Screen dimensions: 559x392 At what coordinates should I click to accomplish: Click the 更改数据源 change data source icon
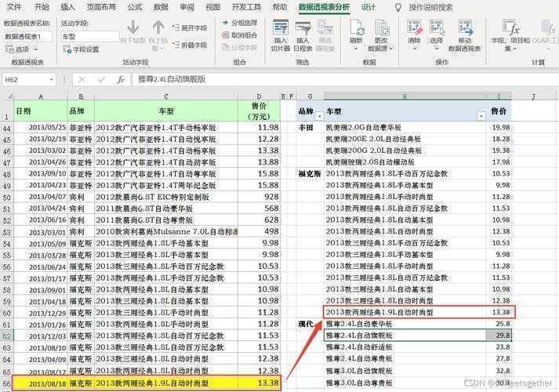[x=381, y=27]
